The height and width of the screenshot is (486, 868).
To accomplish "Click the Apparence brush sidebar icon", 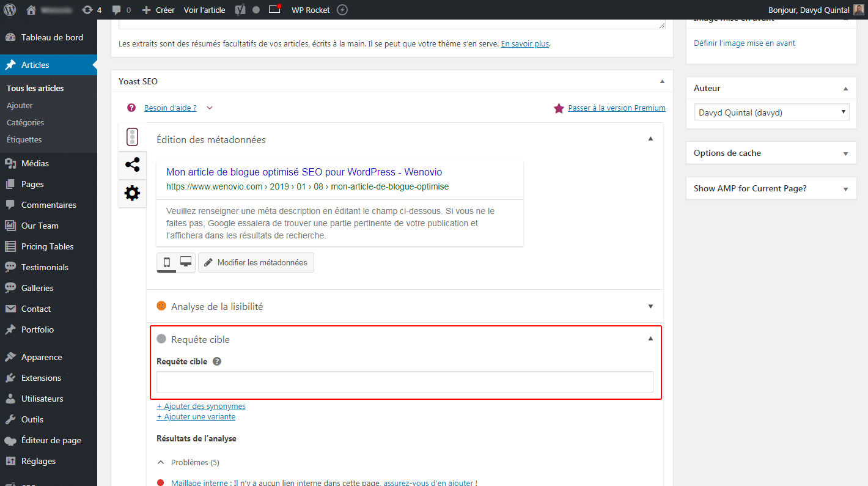I will [x=10, y=357].
